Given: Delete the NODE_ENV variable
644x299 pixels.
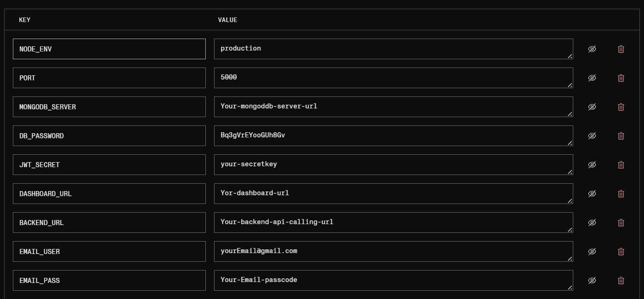Looking at the screenshot, I should (x=621, y=49).
